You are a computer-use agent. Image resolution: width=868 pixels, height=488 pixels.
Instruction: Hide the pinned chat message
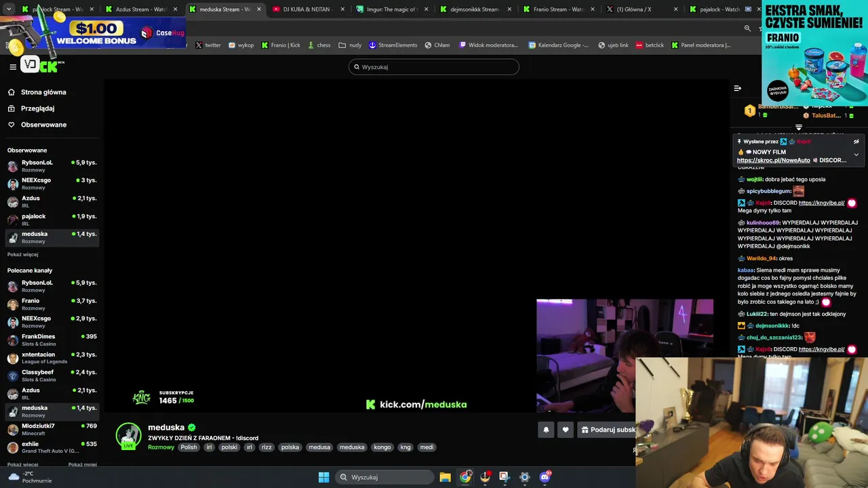pos(856,142)
